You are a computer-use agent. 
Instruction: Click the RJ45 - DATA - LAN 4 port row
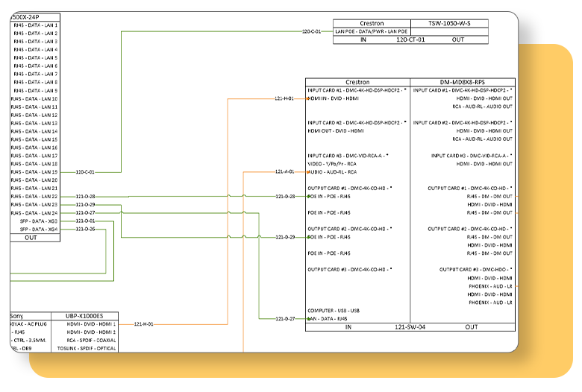36,50
